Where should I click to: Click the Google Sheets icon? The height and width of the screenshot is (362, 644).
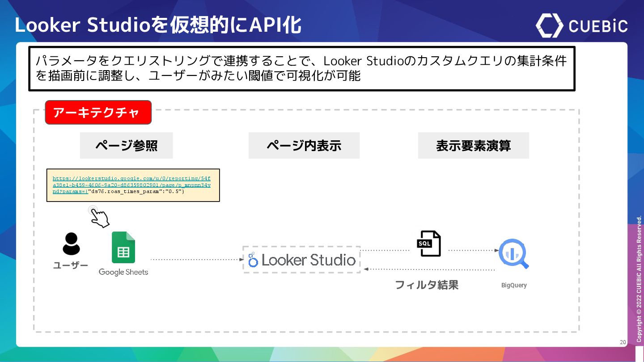[123, 247]
